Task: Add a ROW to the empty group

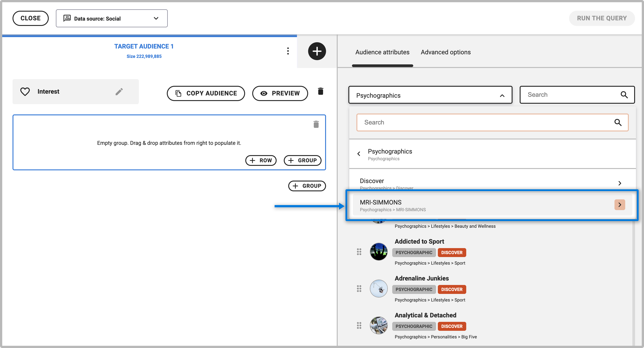Action: (x=261, y=160)
